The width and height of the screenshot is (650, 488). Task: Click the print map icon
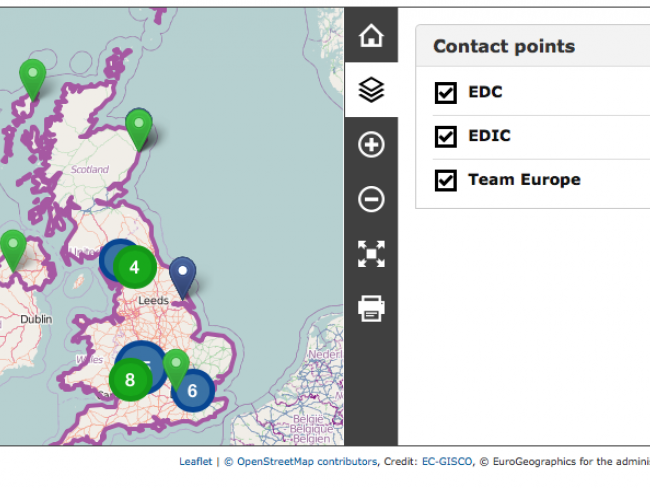[x=371, y=309]
